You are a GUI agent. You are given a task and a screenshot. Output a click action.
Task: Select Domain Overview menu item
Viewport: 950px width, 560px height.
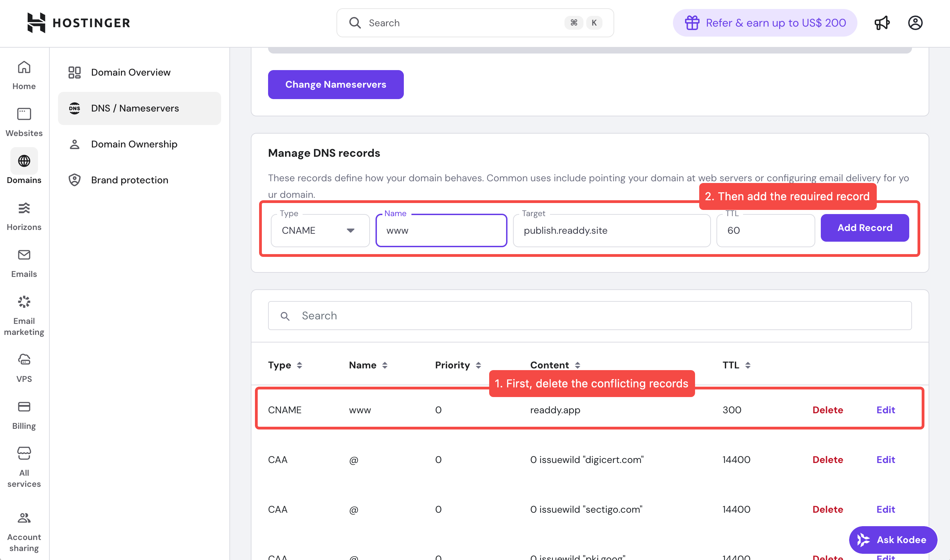[131, 72]
